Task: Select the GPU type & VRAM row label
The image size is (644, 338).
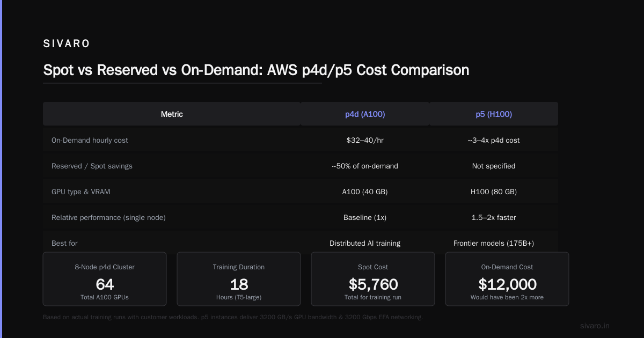Action: pyautogui.click(x=80, y=192)
